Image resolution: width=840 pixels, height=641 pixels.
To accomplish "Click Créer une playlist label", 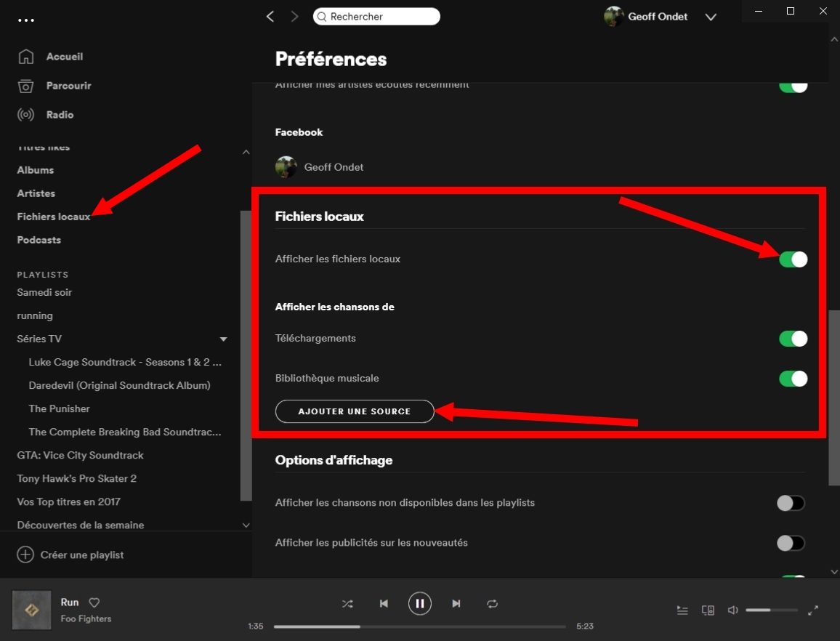I will 82,555.
